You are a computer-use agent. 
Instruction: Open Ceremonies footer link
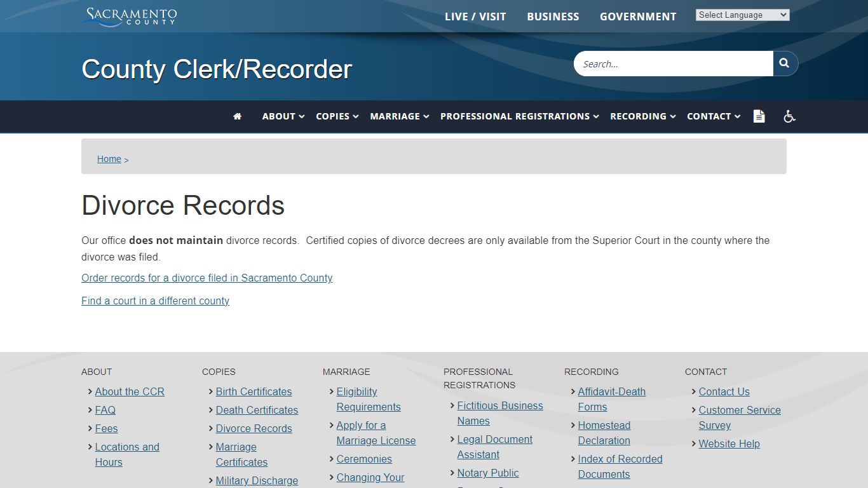tap(364, 459)
